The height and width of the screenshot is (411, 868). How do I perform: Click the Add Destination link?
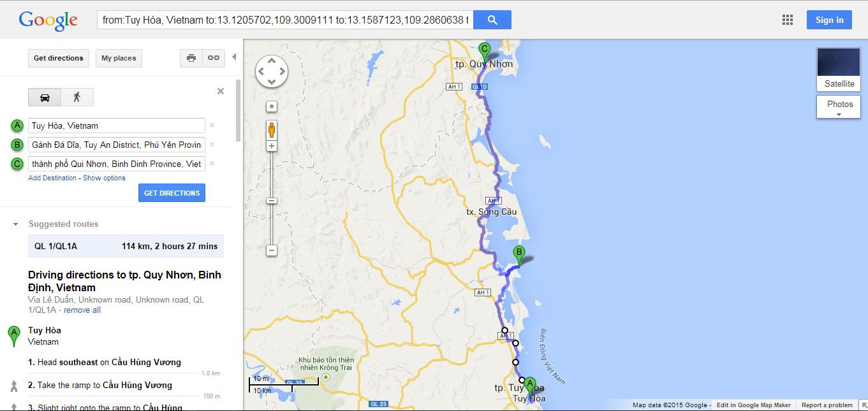pyautogui.click(x=52, y=178)
